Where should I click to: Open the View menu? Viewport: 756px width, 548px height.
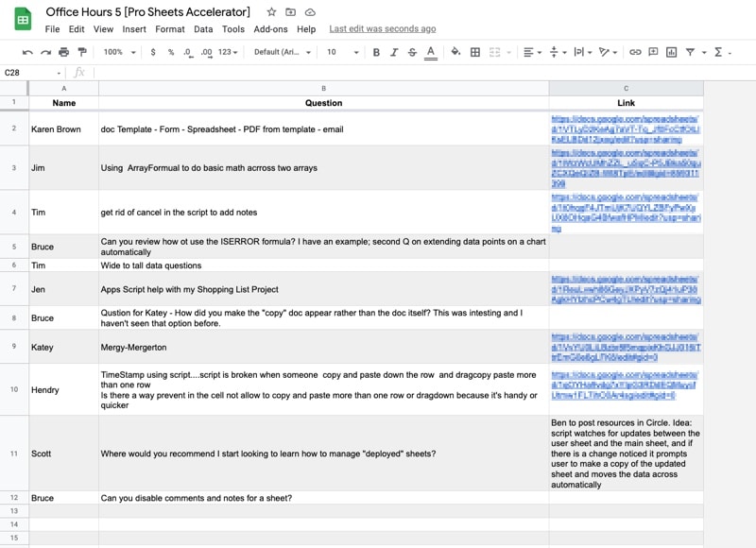[103, 29]
